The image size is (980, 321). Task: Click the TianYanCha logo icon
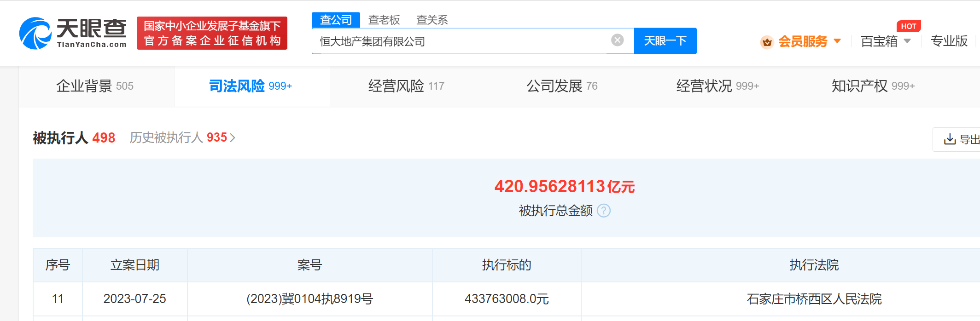click(35, 33)
